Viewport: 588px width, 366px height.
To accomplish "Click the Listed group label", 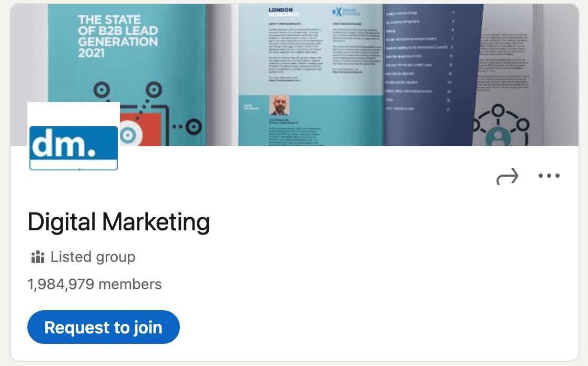I will coord(93,257).
